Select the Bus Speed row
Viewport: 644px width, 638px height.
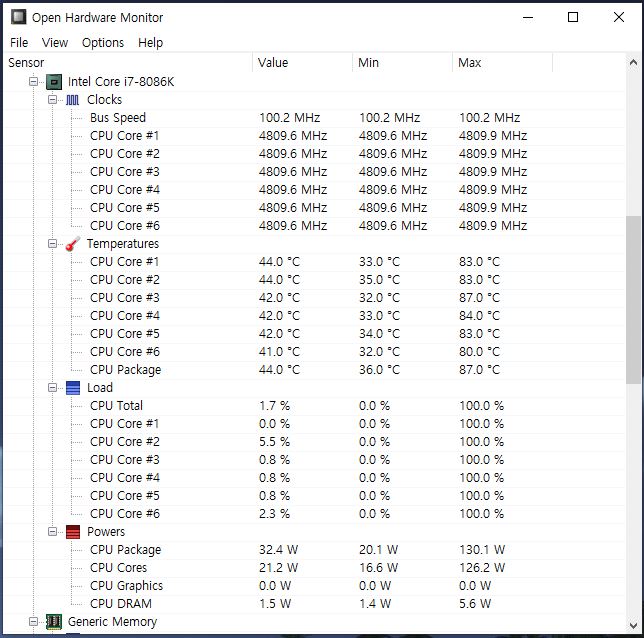coord(315,118)
